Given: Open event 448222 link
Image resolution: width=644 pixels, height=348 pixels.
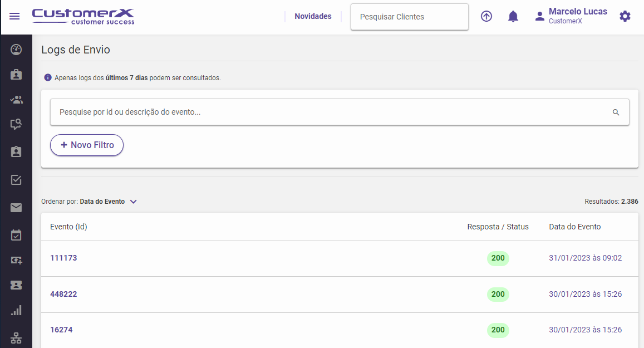Looking at the screenshot, I should (x=63, y=294).
